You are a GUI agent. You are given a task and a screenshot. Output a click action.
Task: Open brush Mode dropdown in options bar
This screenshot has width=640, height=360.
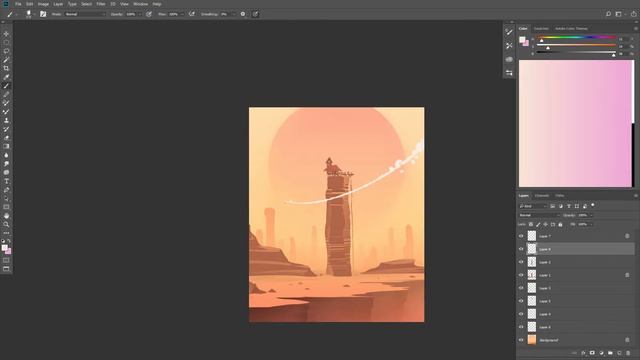[85, 14]
